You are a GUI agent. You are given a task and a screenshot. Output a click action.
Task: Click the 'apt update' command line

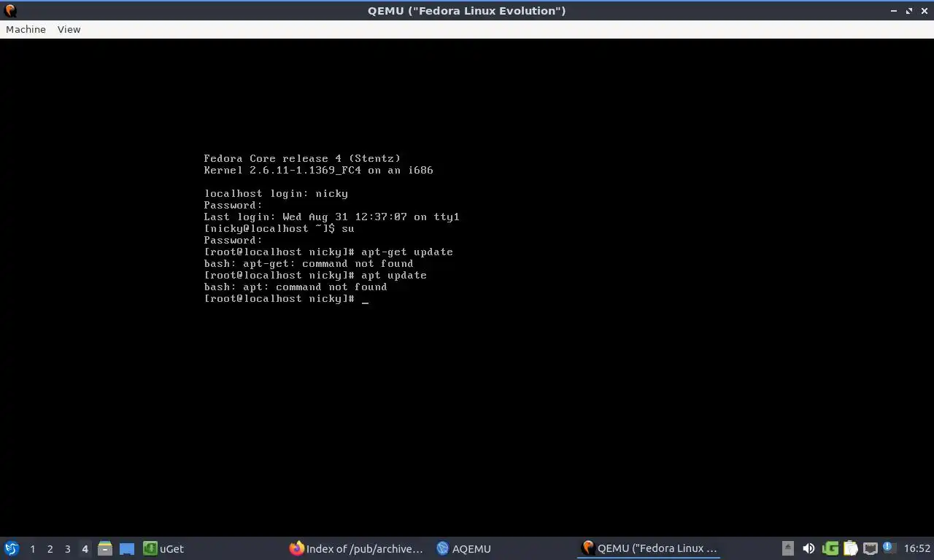[x=315, y=275]
